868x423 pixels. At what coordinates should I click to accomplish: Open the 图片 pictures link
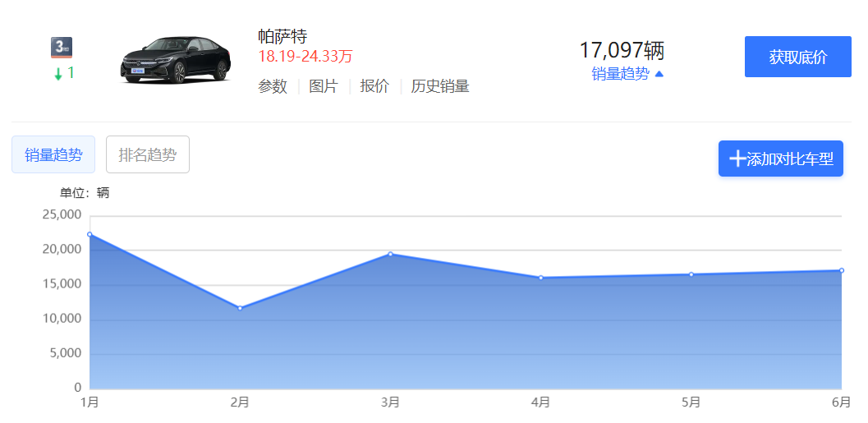324,86
